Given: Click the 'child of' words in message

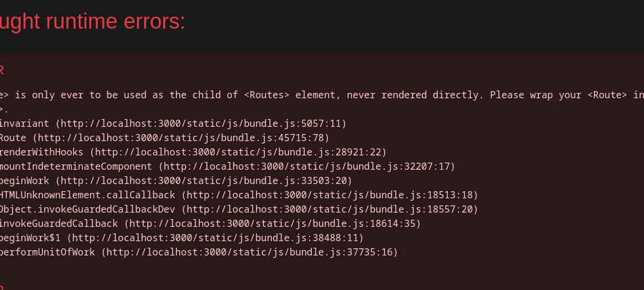Looking at the screenshot, I should pos(215,95).
